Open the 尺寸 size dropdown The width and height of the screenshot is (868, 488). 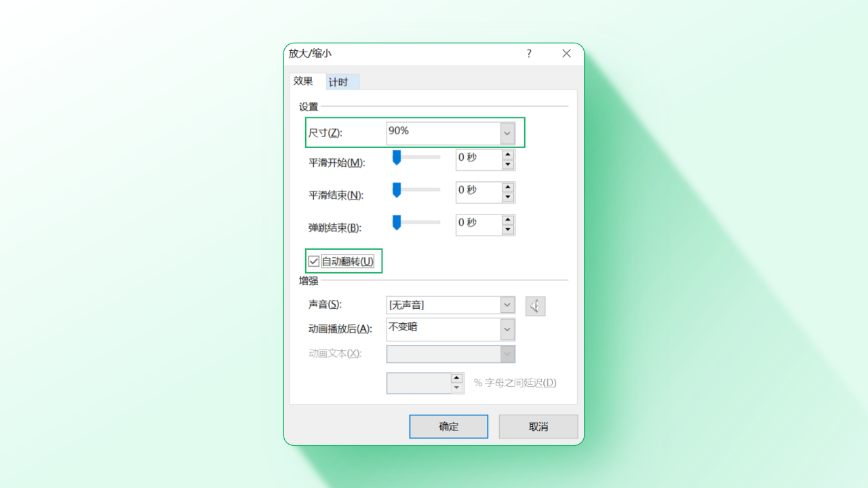click(507, 134)
